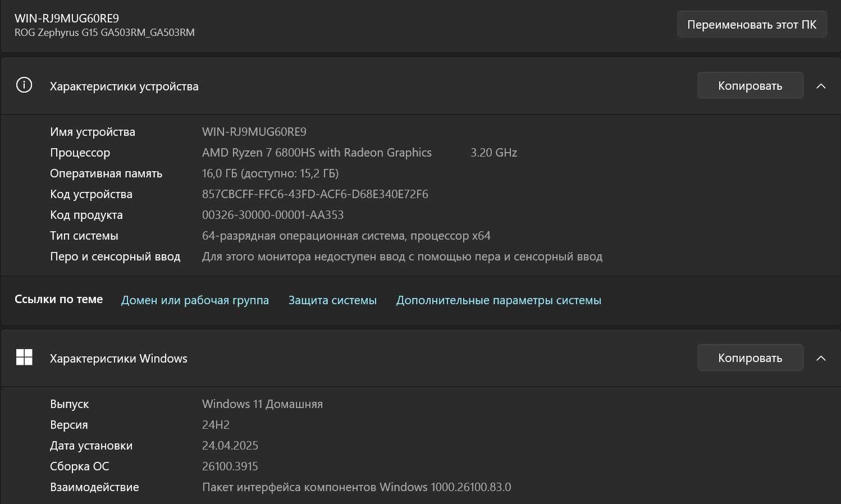Select the Код продукта label
841x504 pixels.
tap(86, 215)
